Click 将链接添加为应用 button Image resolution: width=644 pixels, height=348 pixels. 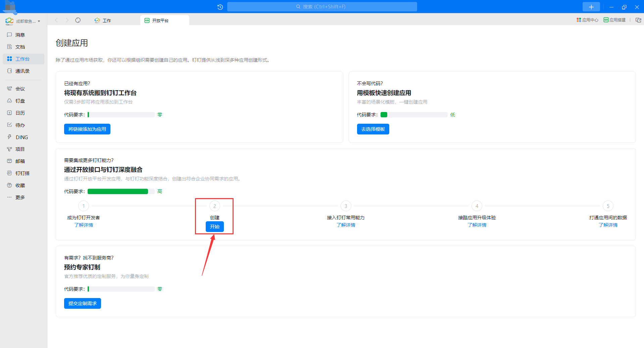87,129
